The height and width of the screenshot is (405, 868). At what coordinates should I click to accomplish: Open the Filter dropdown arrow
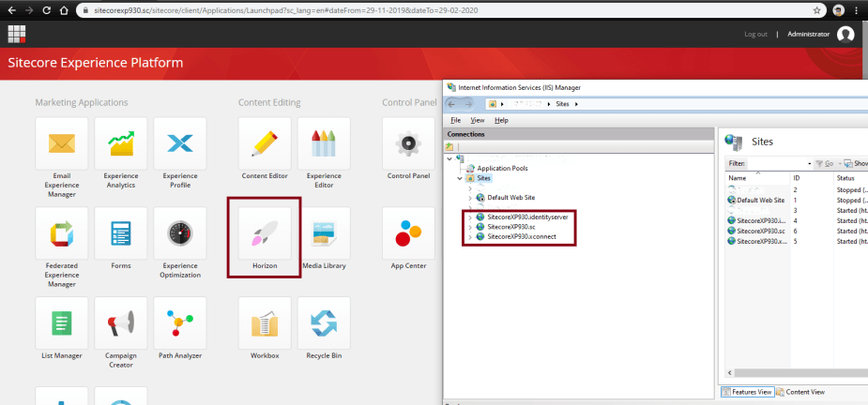point(809,164)
